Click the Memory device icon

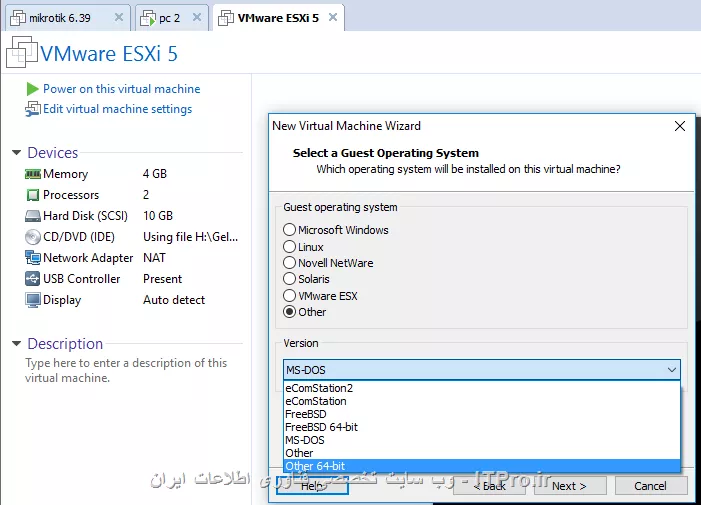click(33, 174)
